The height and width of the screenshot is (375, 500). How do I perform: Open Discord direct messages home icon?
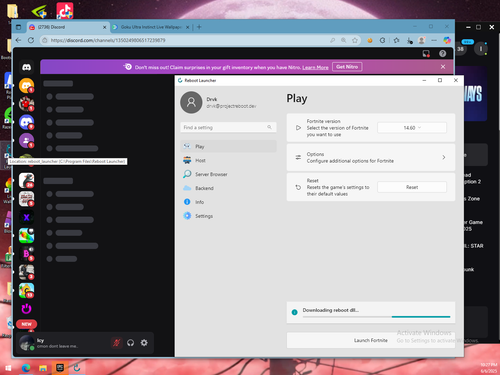(26, 67)
